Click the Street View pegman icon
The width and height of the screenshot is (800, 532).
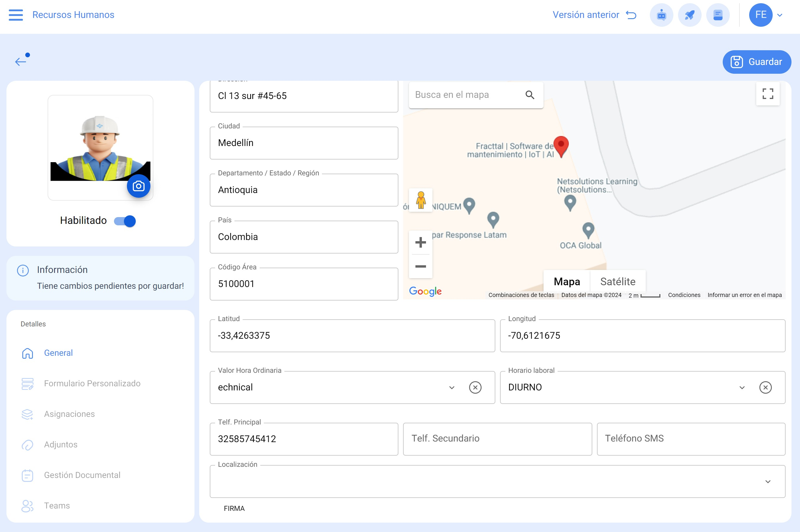(421, 200)
